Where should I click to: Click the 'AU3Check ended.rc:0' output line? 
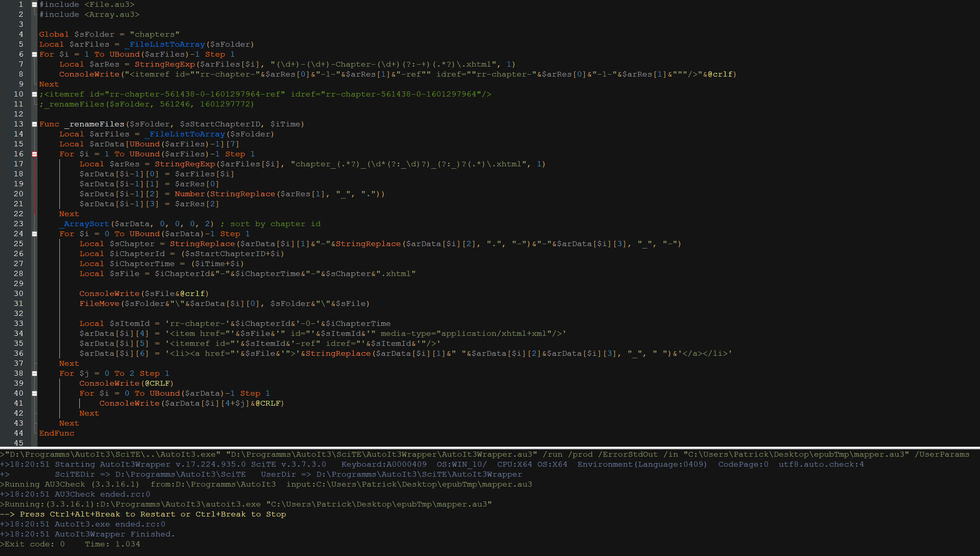[x=102, y=494]
